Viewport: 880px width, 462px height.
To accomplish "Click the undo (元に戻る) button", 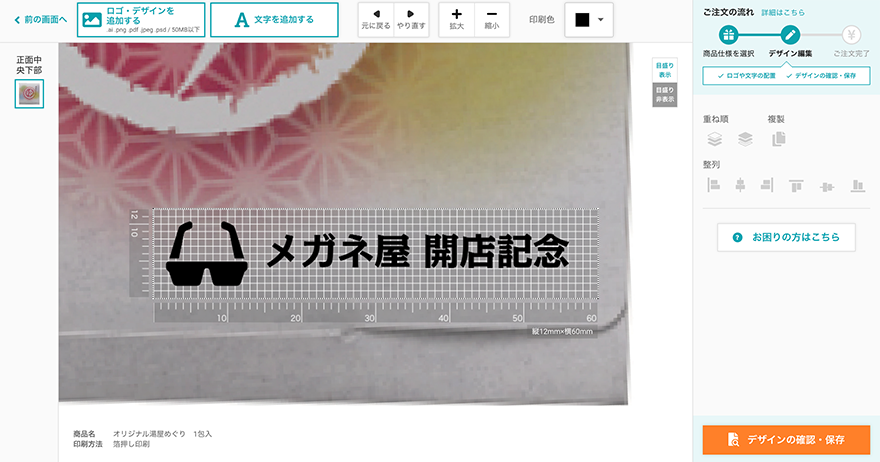I will pyautogui.click(x=376, y=19).
